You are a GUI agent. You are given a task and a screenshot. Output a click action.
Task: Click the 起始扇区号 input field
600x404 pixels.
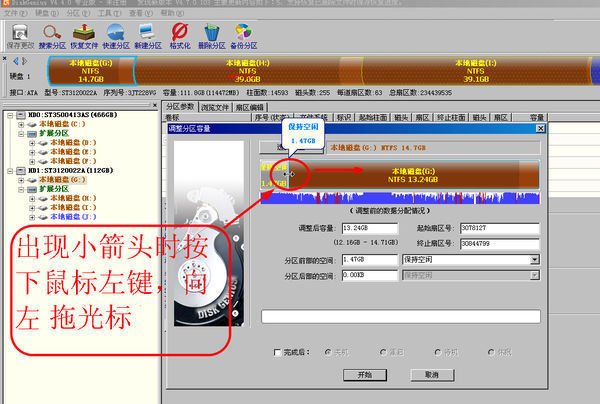click(x=500, y=228)
